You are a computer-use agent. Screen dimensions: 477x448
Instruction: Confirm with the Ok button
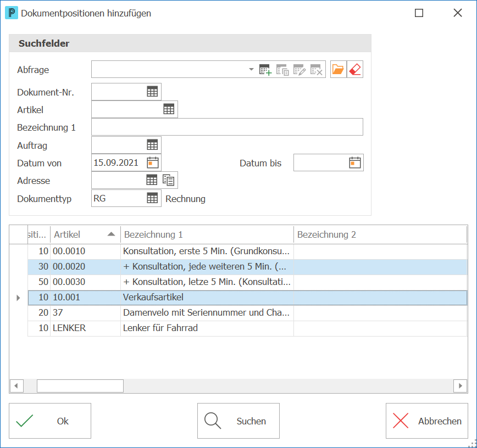tap(50, 421)
